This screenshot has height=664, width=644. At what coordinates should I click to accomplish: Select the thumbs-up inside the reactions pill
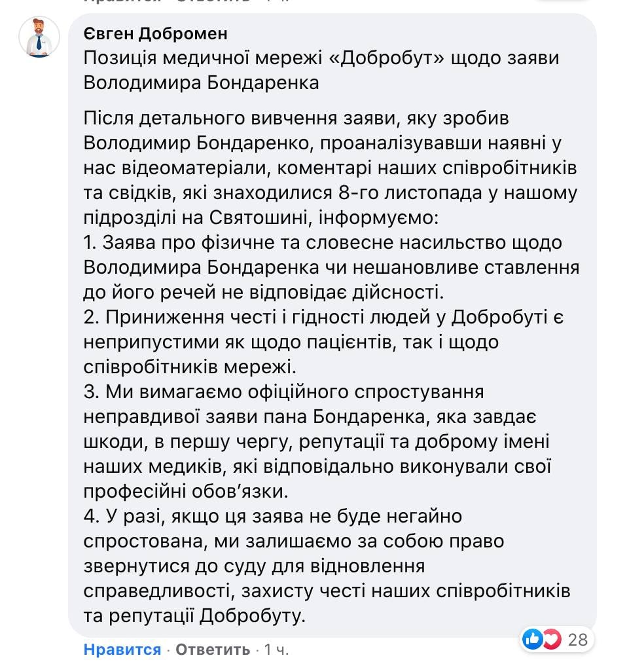coord(531,639)
